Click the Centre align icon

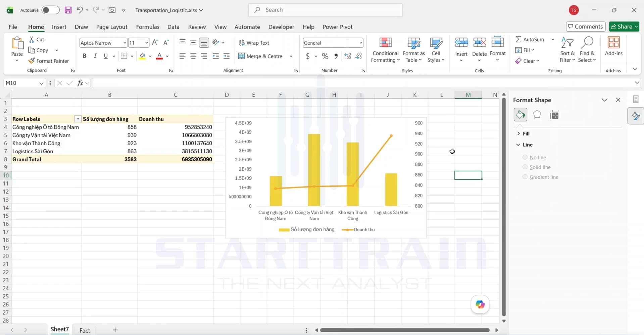tap(193, 56)
